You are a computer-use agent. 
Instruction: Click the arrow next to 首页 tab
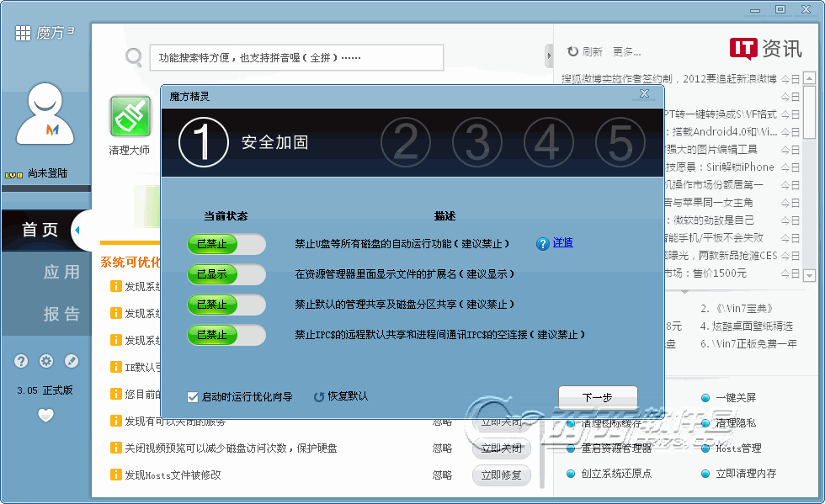click(77, 230)
